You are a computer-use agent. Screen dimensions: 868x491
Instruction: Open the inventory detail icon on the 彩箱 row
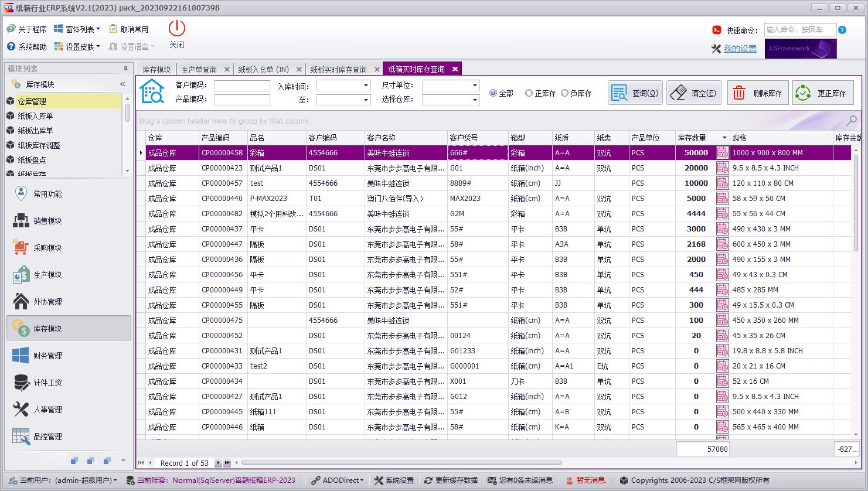pyautogui.click(x=722, y=152)
